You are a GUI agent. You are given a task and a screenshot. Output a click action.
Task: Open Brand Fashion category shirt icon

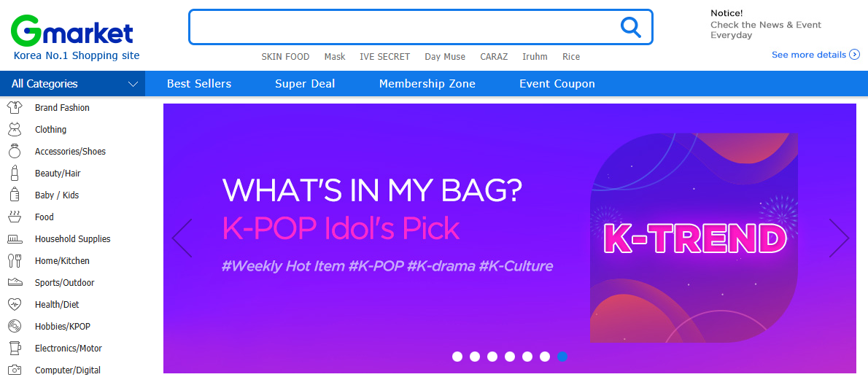tap(14, 107)
